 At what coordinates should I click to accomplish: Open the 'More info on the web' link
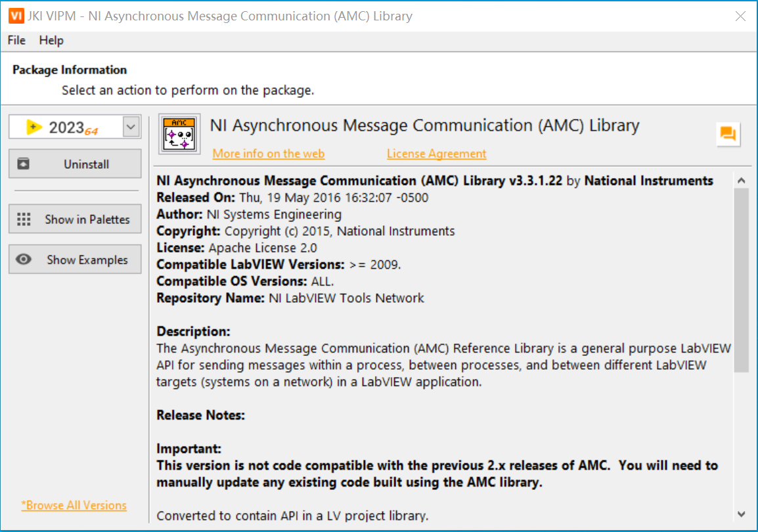tap(268, 153)
